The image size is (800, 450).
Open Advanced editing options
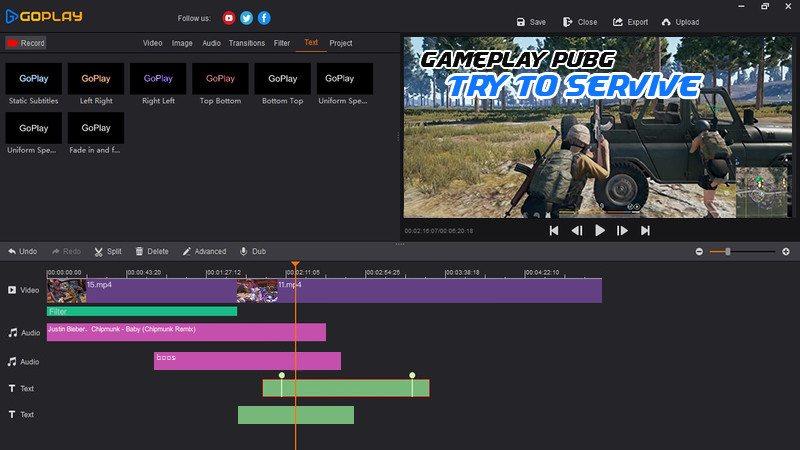205,251
